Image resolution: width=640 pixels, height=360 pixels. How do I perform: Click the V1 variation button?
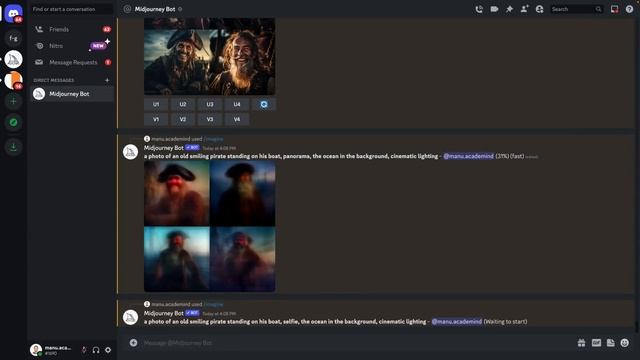click(x=156, y=120)
